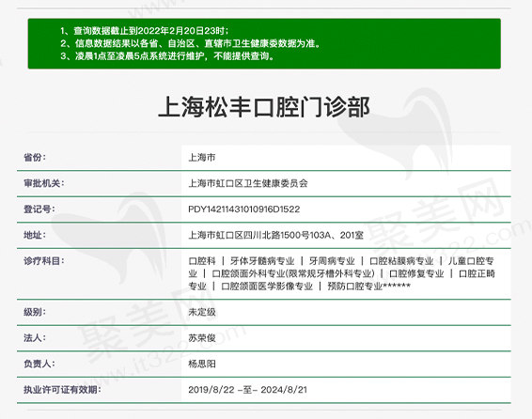The image size is (532, 419).
Task: Click 口腔颌面医学影像专业 entry
Action: pyautogui.click(x=267, y=287)
